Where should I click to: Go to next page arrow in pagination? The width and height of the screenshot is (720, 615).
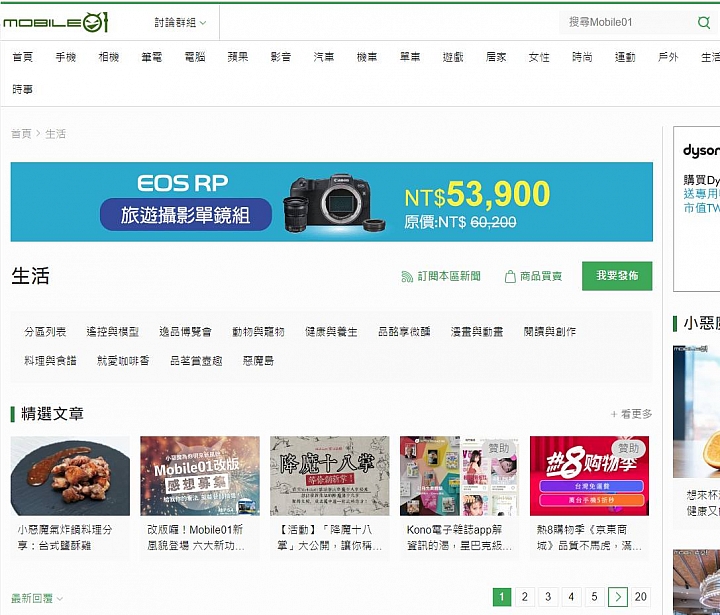click(618, 597)
